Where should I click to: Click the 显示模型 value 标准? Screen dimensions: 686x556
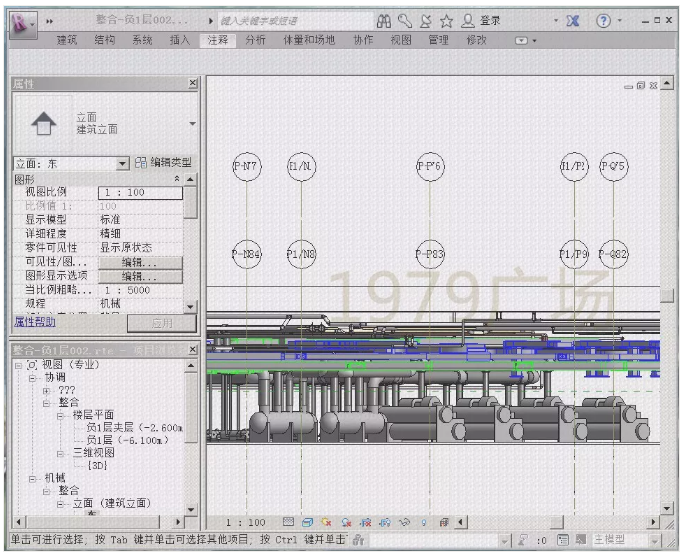[x=110, y=220]
